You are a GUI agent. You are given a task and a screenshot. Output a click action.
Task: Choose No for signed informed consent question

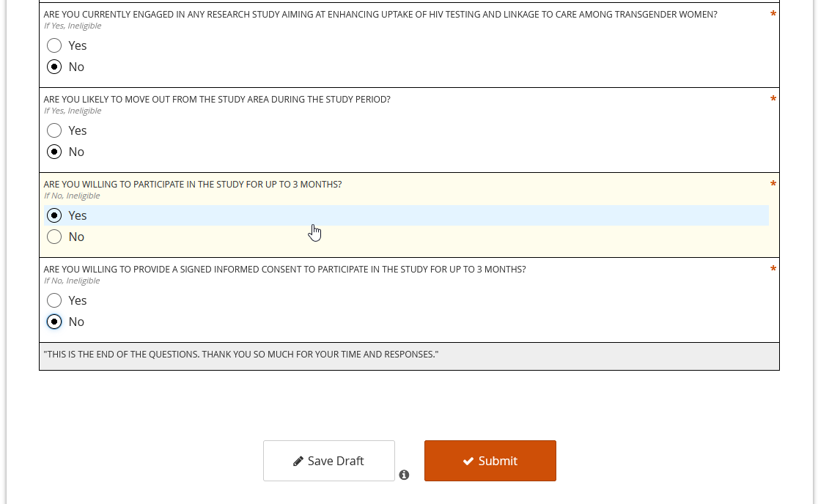(x=54, y=322)
